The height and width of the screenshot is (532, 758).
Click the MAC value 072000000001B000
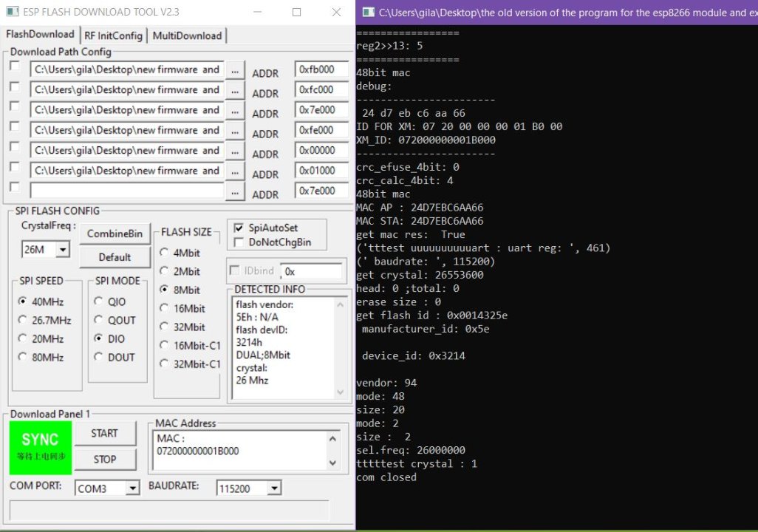point(198,451)
